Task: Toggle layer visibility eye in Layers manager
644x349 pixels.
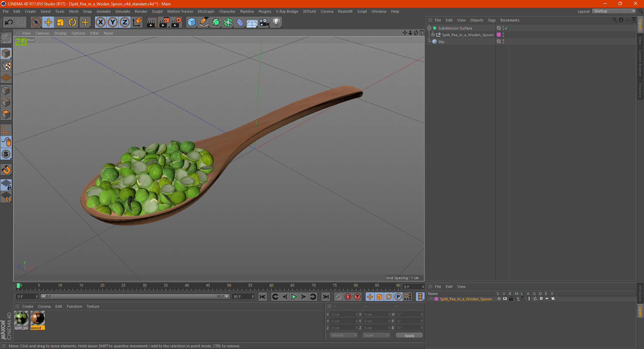Action: (x=505, y=299)
